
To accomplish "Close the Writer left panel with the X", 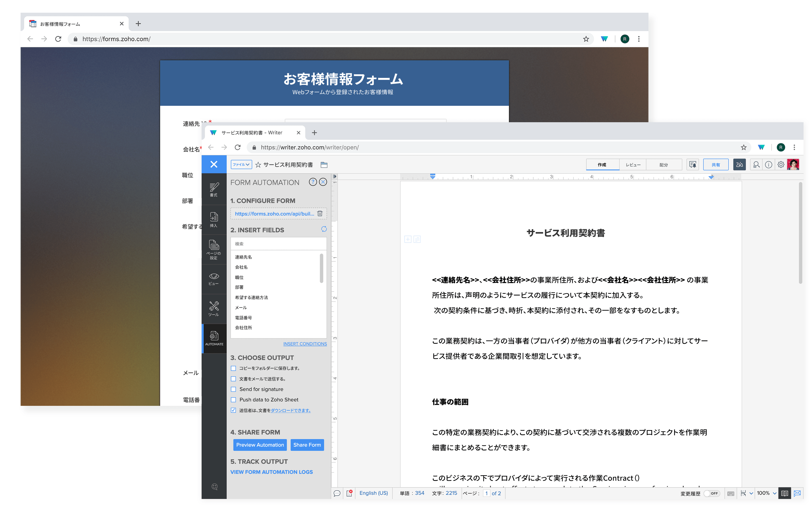I will pyautogui.click(x=214, y=164).
